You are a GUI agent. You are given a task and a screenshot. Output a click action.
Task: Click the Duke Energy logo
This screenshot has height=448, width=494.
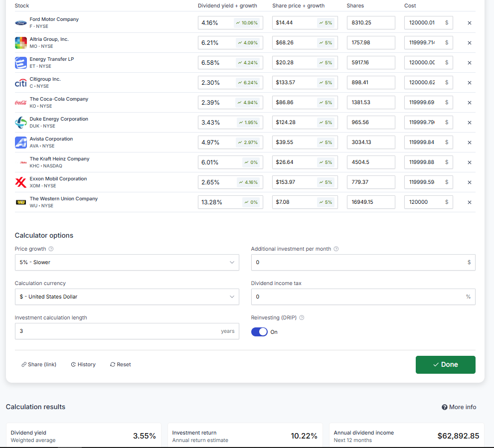[21, 123]
